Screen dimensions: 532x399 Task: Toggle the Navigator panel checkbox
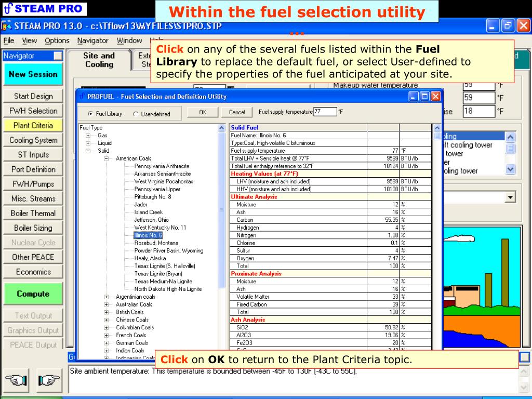point(58,56)
